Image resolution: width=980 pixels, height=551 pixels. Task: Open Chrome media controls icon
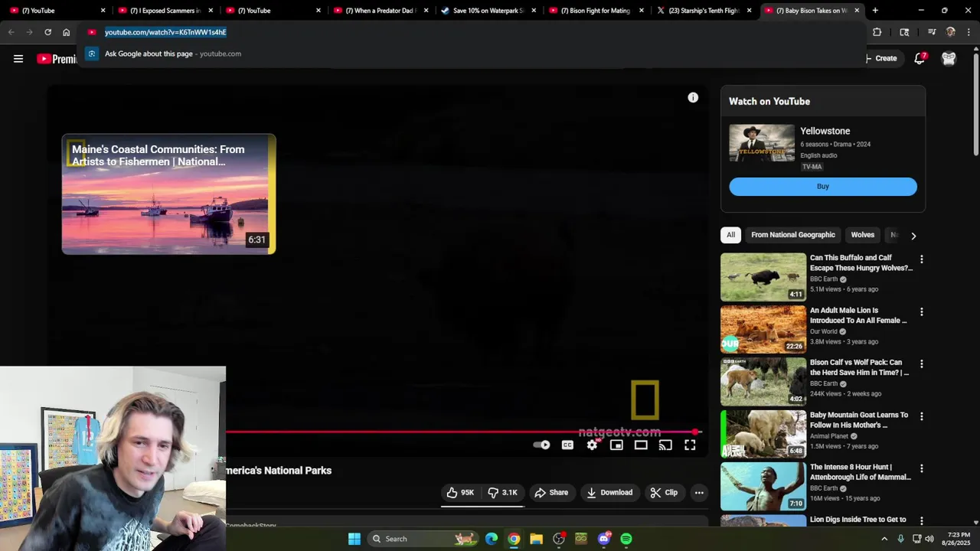pyautogui.click(x=932, y=32)
